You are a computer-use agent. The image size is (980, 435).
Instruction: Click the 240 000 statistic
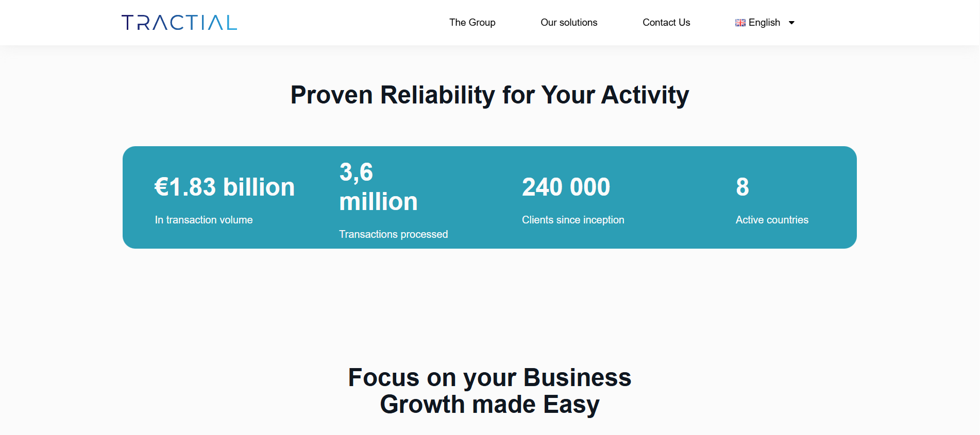pyautogui.click(x=566, y=187)
